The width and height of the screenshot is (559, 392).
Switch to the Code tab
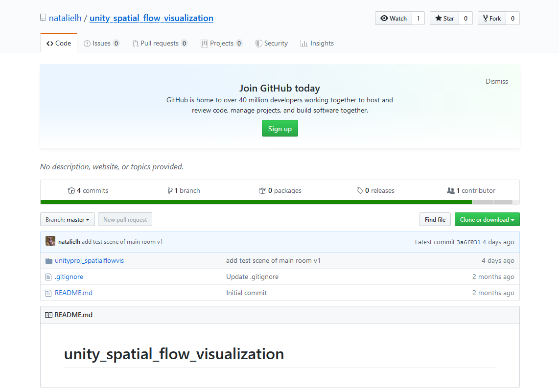click(59, 43)
